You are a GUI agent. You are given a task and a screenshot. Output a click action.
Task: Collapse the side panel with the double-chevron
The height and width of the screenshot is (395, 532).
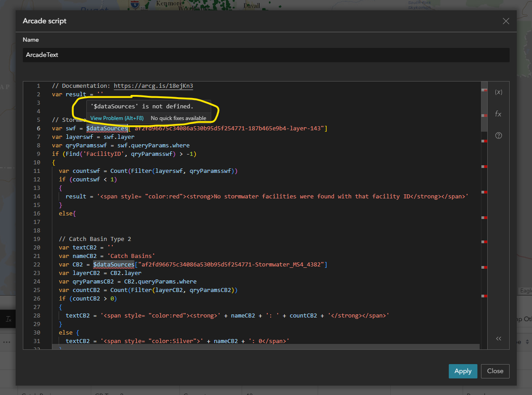[498, 339]
